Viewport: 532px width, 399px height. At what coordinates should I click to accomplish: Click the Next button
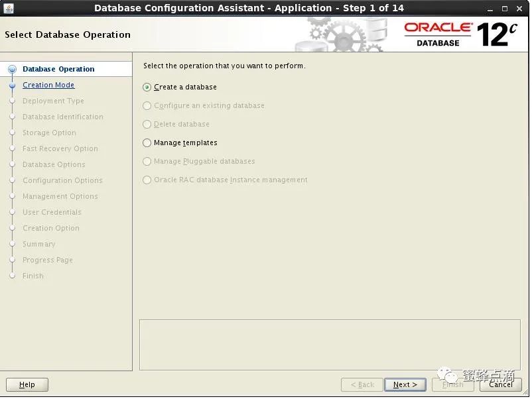pyautogui.click(x=405, y=385)
